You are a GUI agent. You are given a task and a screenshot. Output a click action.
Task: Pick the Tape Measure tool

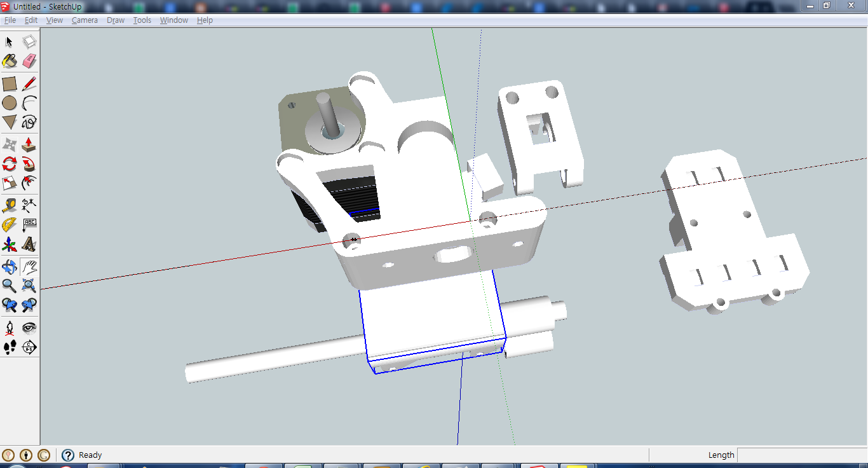tap(10, 205)
